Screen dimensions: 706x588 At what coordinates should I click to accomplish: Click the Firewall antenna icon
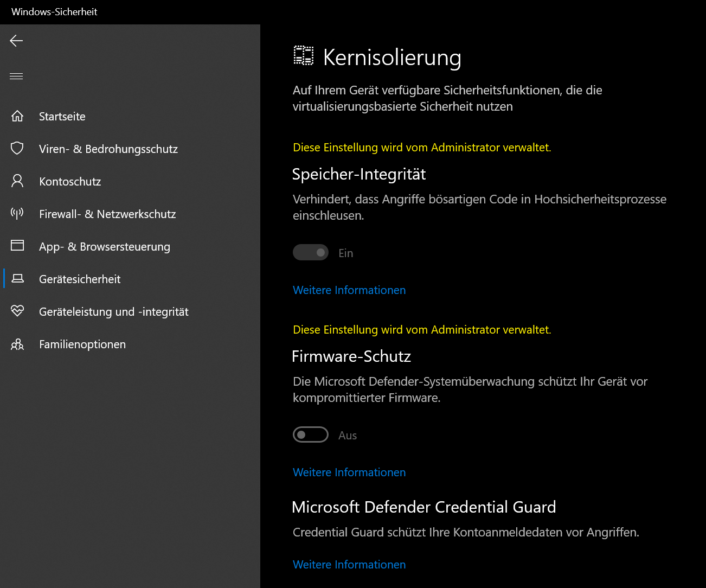[17, 213]
